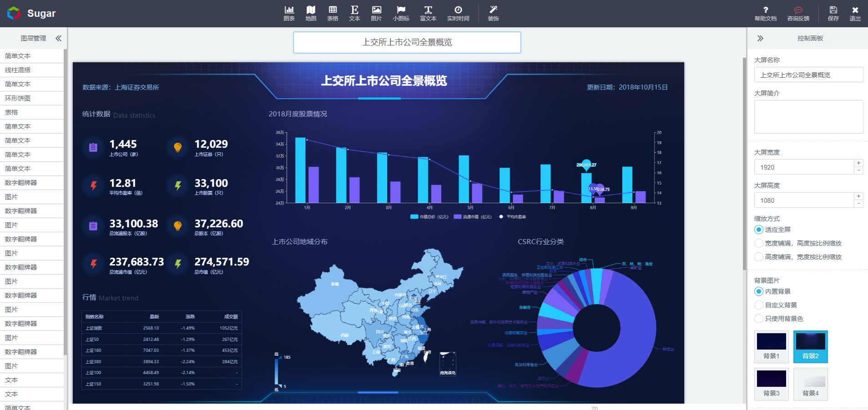Select 宽度铺满，高度按比例缩放 scaling
This screenshot has width=868, height=410.
click(x=758, y=243)
